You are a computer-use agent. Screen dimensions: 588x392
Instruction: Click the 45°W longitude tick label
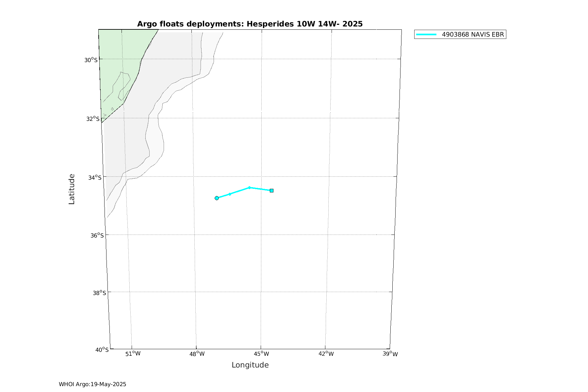click(x=262, y=354)
